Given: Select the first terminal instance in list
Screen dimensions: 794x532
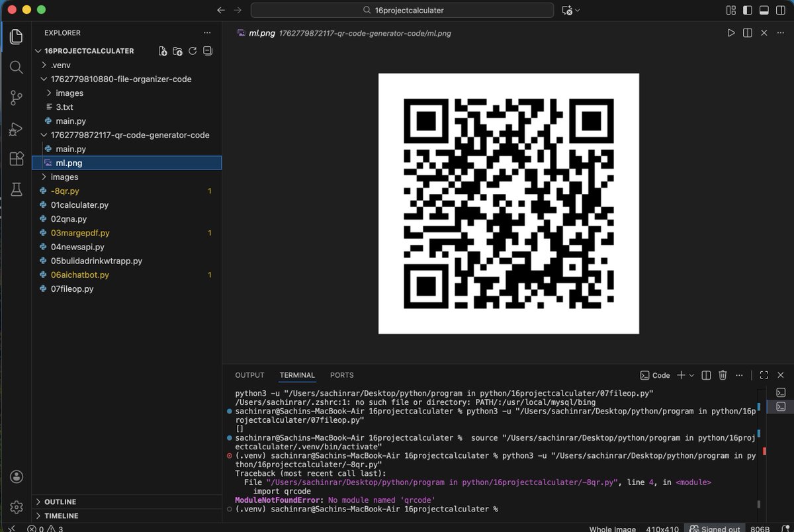Looking at the screenshot, I should (x=781, y=392).
